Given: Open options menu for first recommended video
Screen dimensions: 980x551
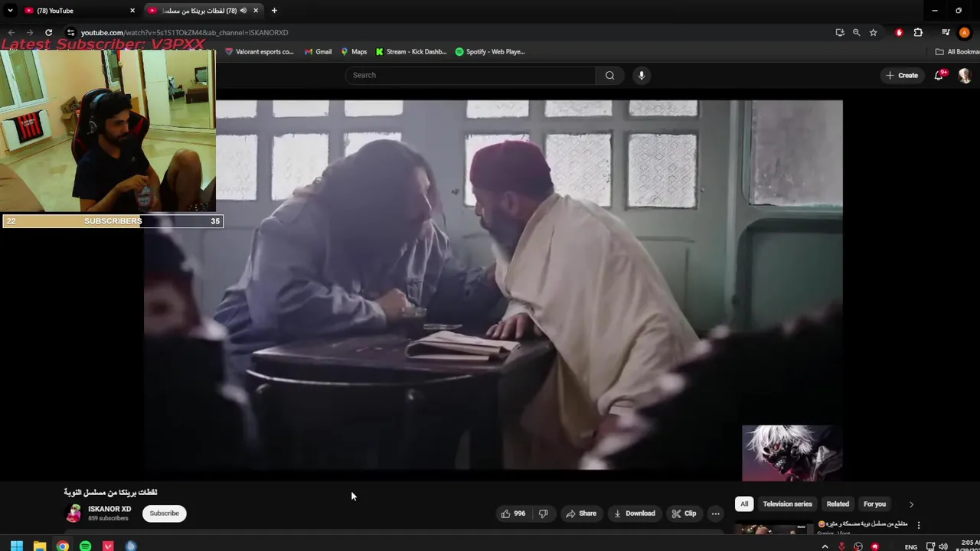Looking at the screenshot, I should (x=919, y=525).
